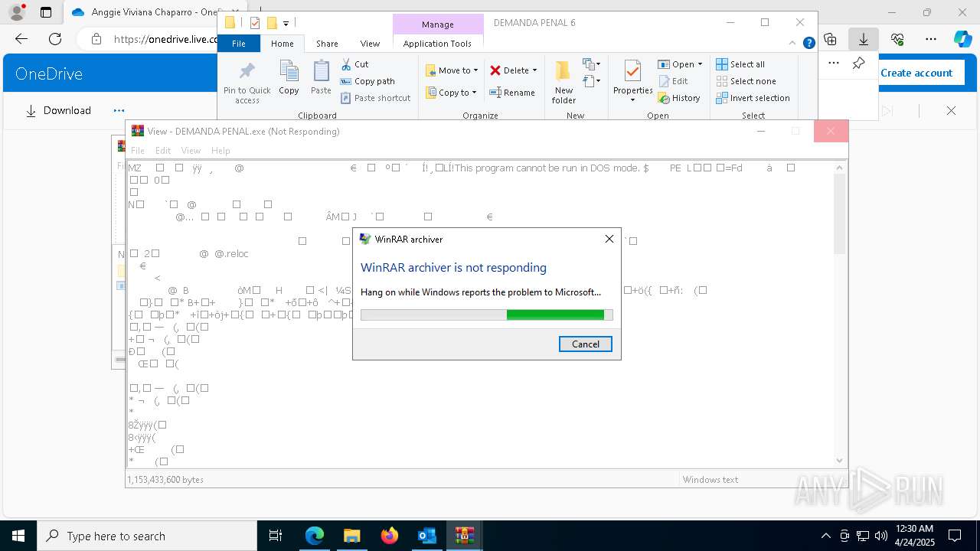Open file History in ribbon
This screenshot has height=551, width=980.
click(x=679, y=98)
